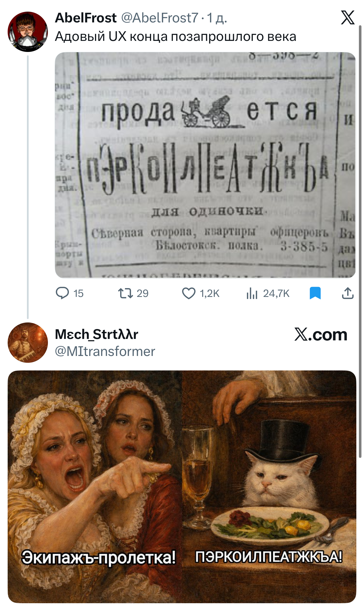Open the X.com logo link
The width and height of the screenshot is (364, 612).
321,335
